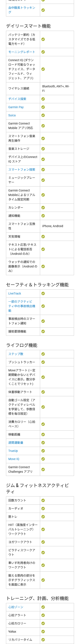Click the checkmark icon next to 天気情報

click(x=43, y=237)
